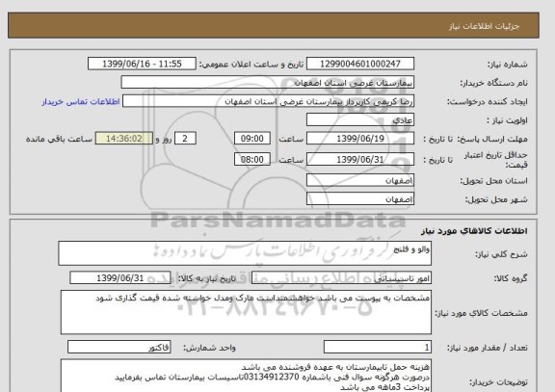
Task: Click the general description box والو و فلنج
Action: coord(245,253)
